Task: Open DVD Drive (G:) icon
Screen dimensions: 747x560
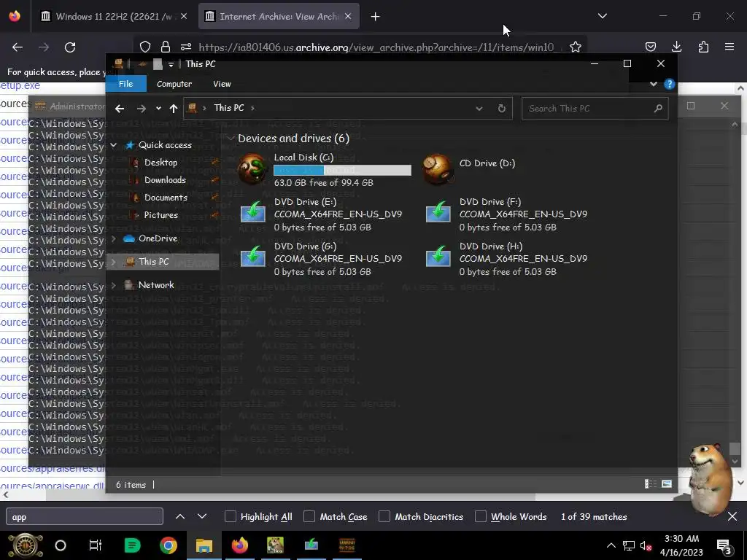Action: pos(252,256)
